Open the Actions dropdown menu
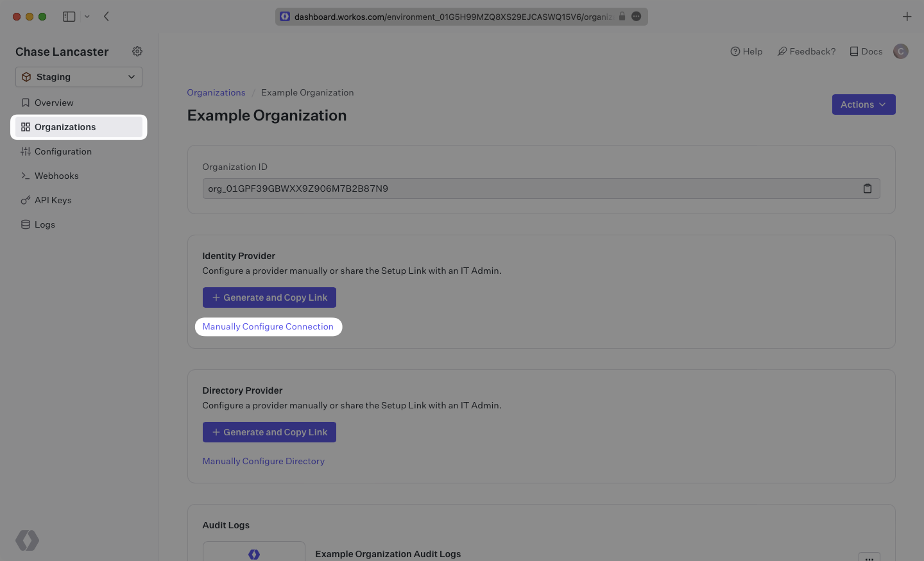This screenshot has width=924, height=561. pos(863,104)
